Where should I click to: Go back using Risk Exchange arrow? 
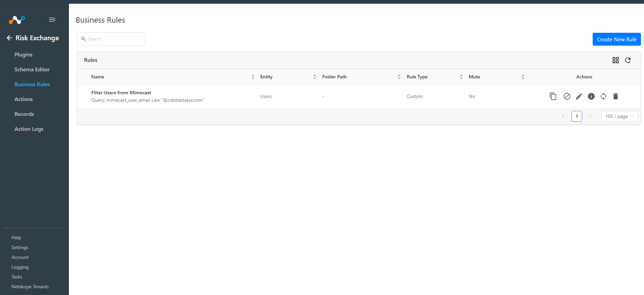pyautogui.click(x=9, y=38)
